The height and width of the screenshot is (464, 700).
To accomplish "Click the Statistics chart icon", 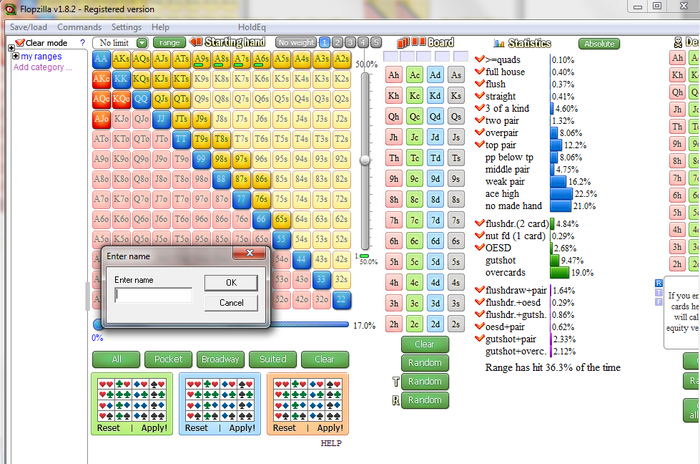I will (499, 43).
